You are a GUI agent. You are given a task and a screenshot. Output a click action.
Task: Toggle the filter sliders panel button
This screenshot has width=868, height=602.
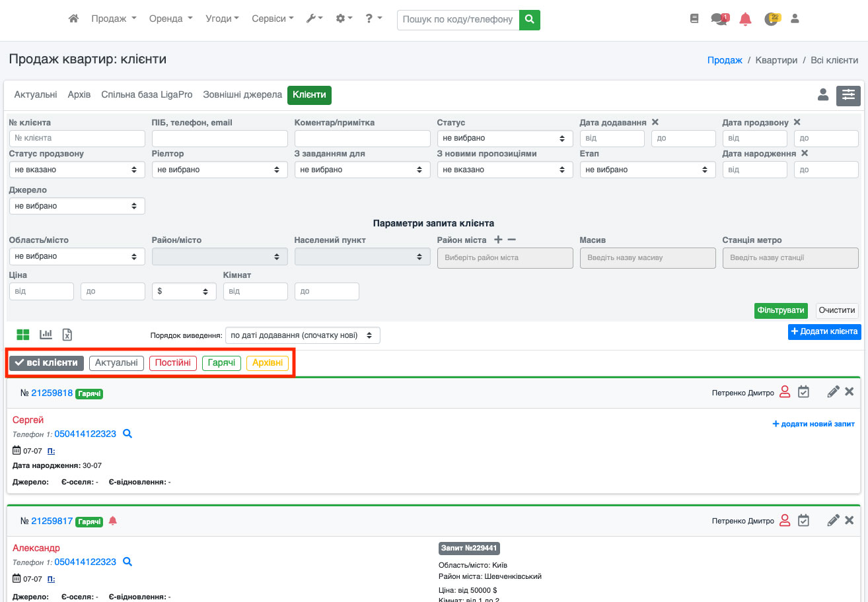(848, 96)
